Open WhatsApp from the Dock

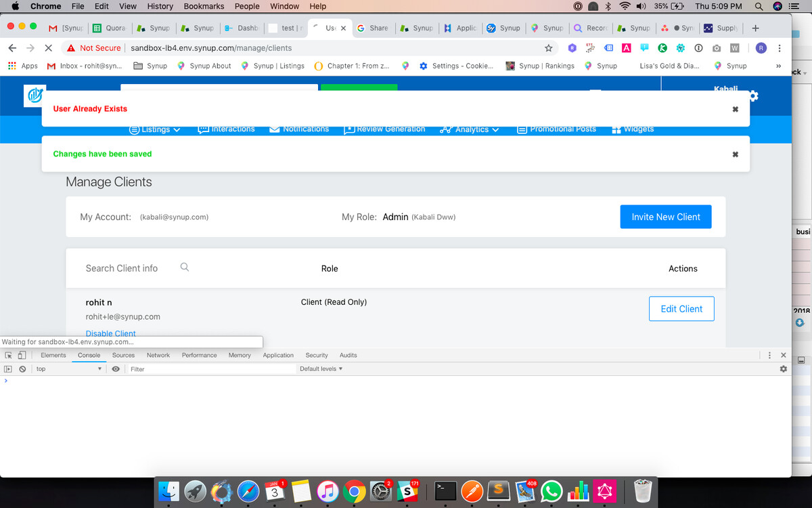pyautogui.click(x=552, y=491)
